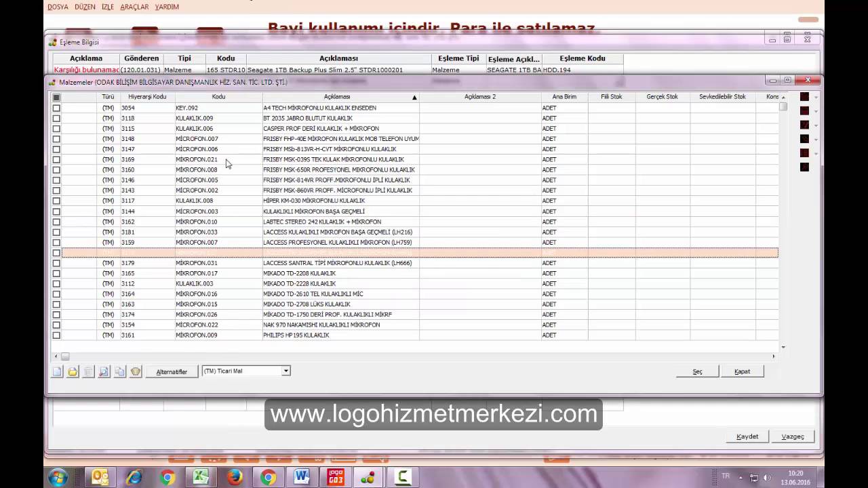Tick checkbox for HİPER KM-030 row
Image resolution: width=868 pixels, height=488 pixels.
[56, 201]
